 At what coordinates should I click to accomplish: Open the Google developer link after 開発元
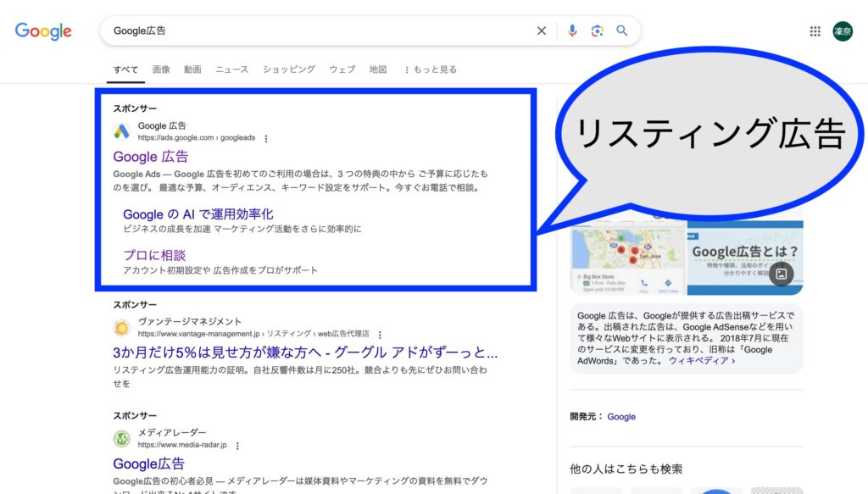621,417
